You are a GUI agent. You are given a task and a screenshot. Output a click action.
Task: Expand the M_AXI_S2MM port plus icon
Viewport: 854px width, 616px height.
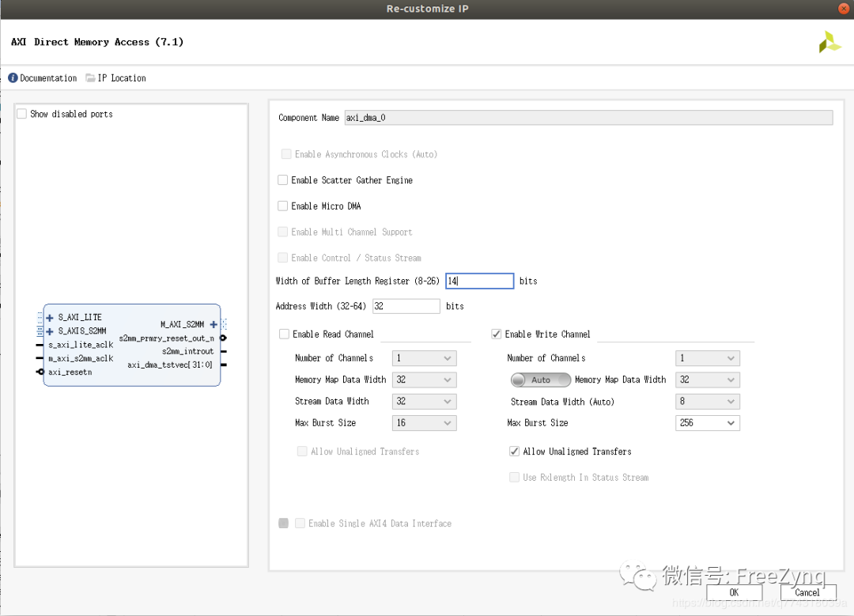213,324
